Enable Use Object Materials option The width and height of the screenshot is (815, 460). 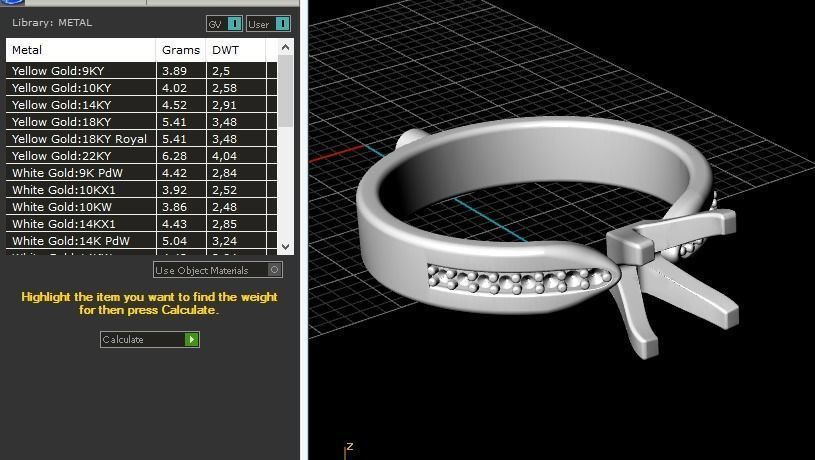(218, 270)
